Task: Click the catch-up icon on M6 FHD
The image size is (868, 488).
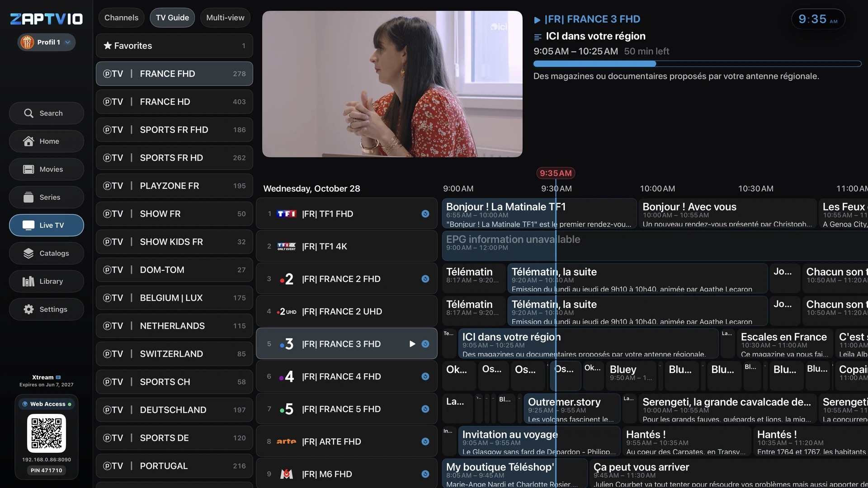Action: [425, 474]
